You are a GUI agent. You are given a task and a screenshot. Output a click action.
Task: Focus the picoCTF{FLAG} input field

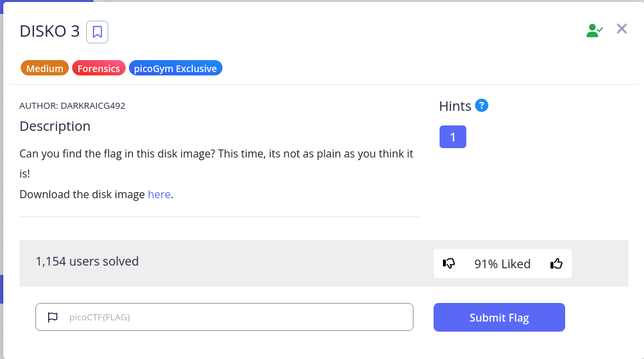click(x=224, y=317)
